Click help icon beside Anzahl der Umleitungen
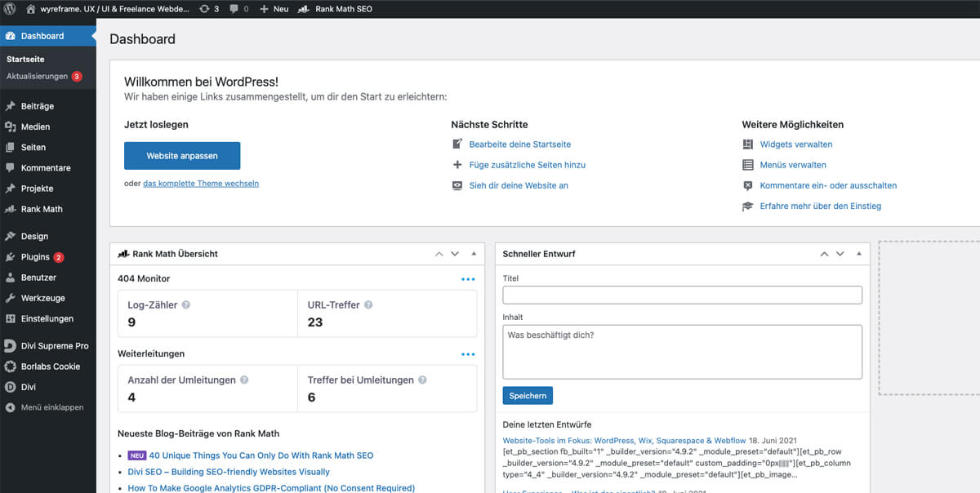 click(x=244, y=380)
